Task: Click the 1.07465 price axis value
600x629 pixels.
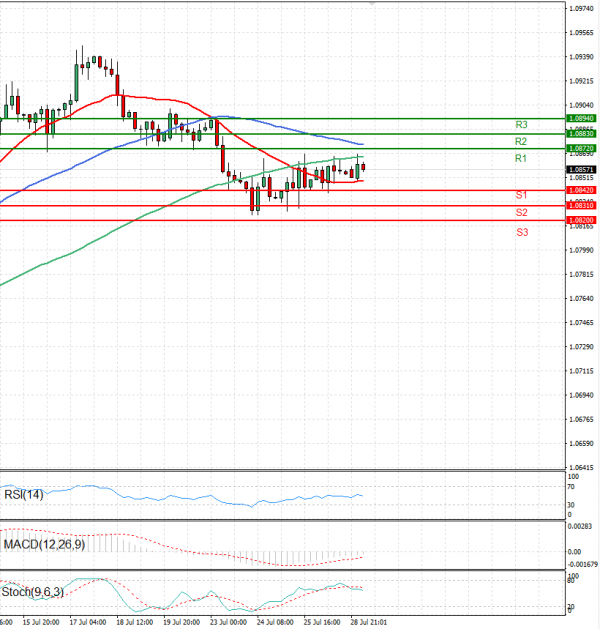Action: 582,323
